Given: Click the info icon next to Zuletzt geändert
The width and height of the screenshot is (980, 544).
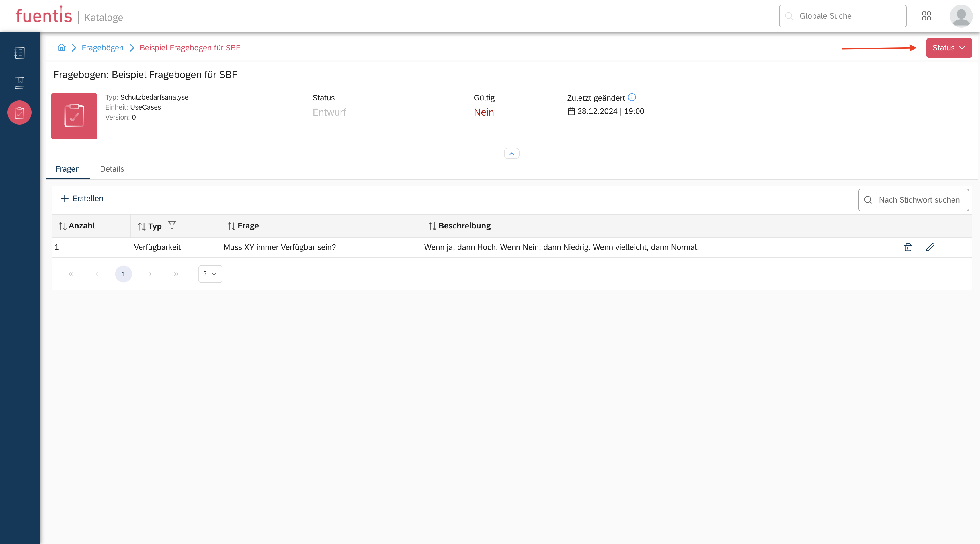Looking at the screenshot, I should coord(632,98).
